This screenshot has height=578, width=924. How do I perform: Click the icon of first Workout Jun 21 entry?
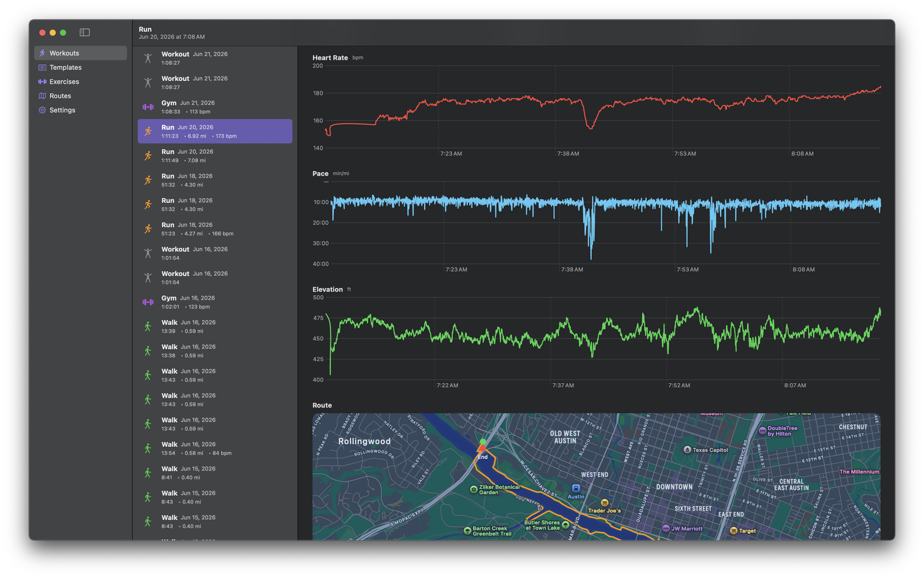(x=148, y=58)
